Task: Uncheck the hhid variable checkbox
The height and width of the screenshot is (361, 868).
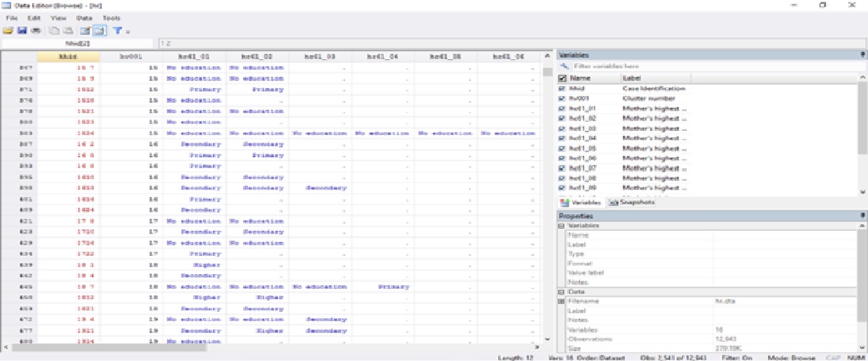Action: [x=562, y=88]
